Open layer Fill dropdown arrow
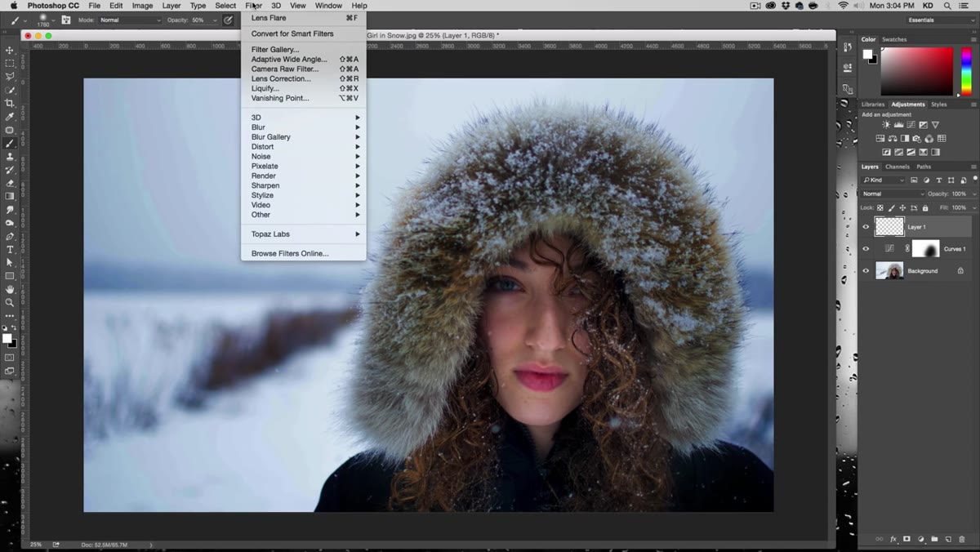 (974, 208)
